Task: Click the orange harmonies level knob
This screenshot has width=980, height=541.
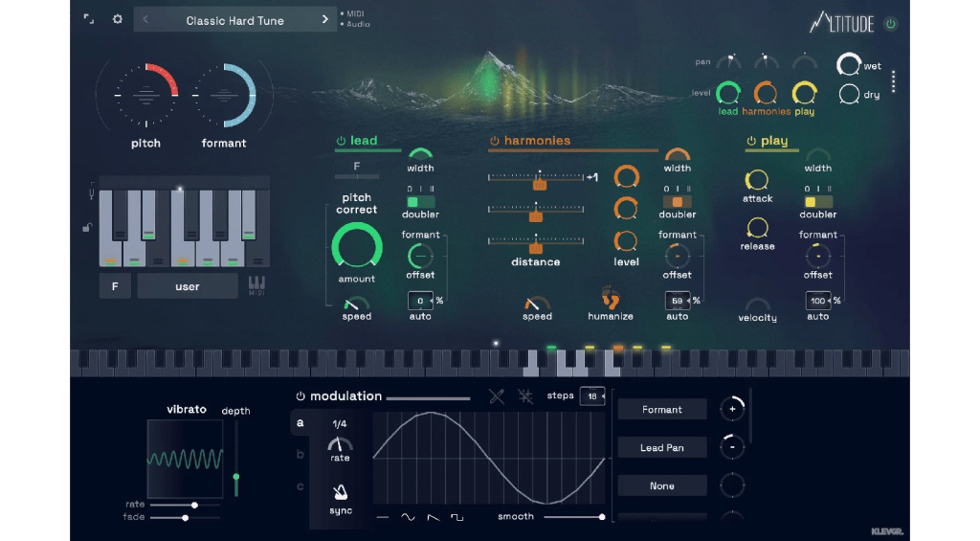Action: [766, 93]
